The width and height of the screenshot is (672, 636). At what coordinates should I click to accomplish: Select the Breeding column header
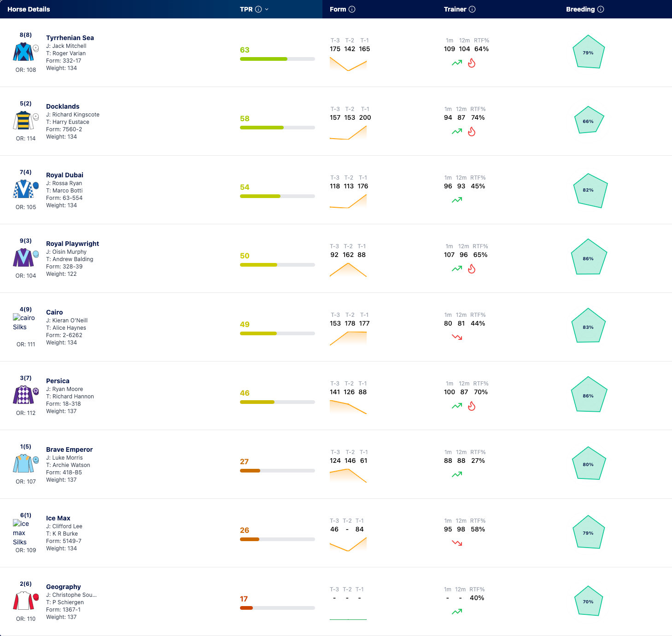pyautogui.click(x=580, y=9)
